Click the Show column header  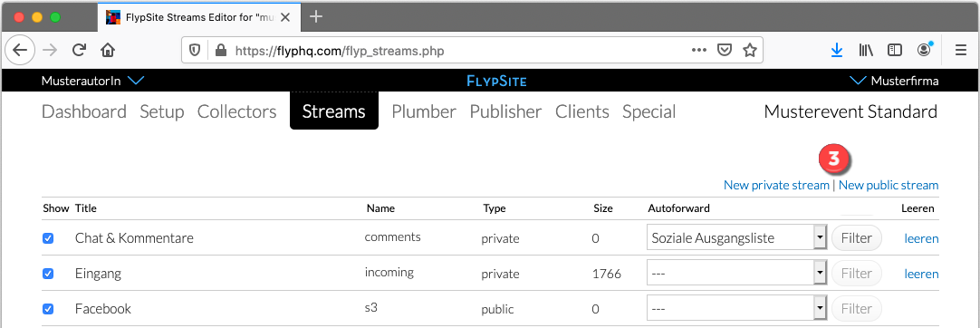[55, 208]
